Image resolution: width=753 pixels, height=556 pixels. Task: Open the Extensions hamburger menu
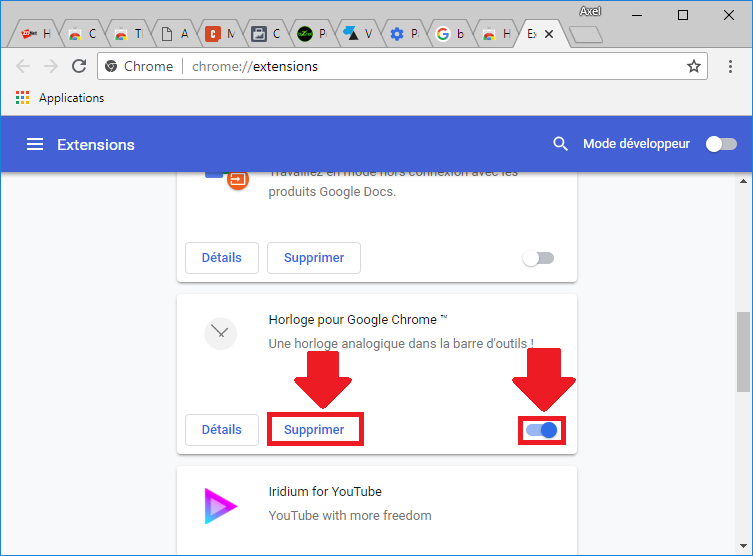point(35,144)
